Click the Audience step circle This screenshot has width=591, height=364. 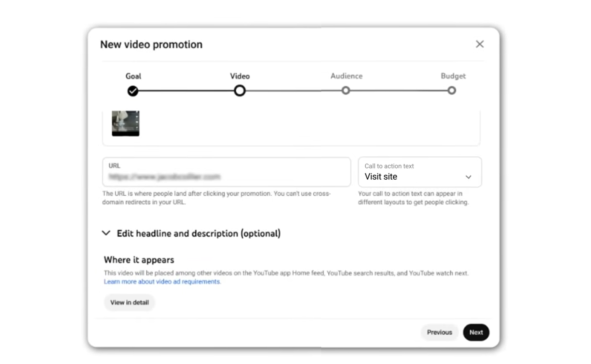point(345,91)
